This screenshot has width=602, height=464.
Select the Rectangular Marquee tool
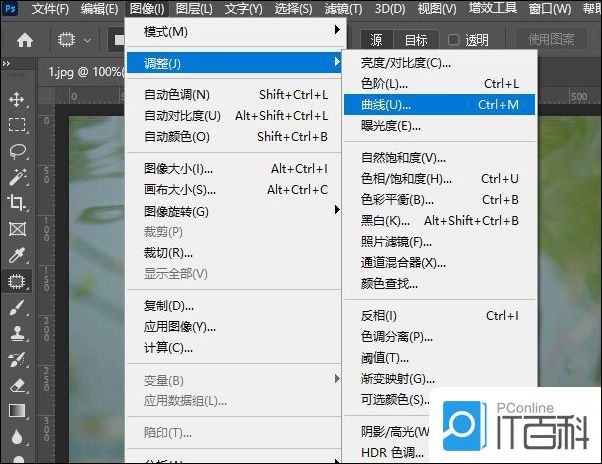[18, 125]
